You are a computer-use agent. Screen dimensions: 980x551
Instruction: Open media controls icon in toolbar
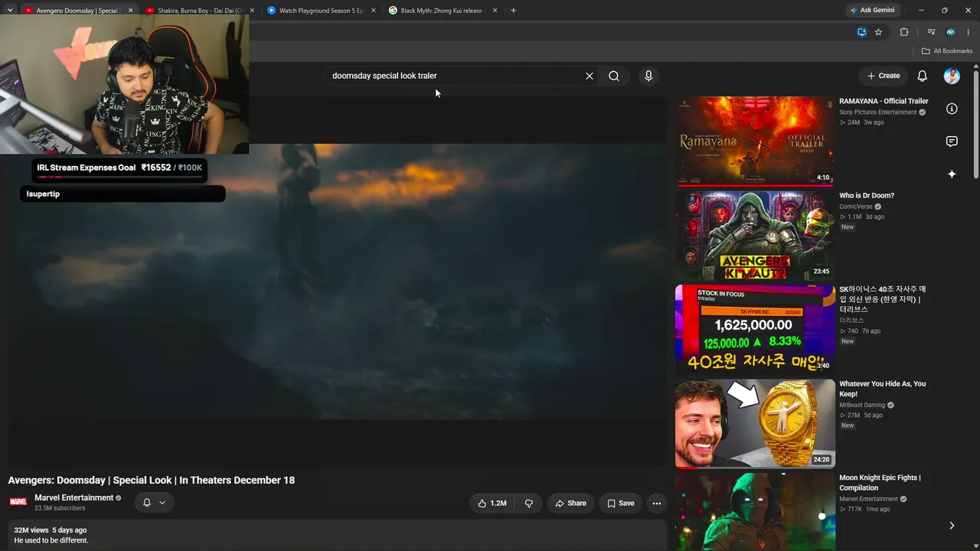pyautogui.click(x=931, y=32)
